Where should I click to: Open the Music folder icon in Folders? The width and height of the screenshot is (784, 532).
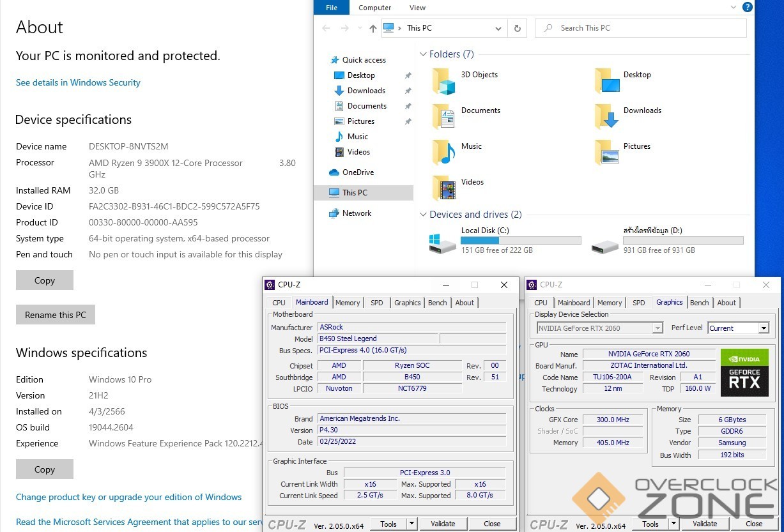coord(443,153)
